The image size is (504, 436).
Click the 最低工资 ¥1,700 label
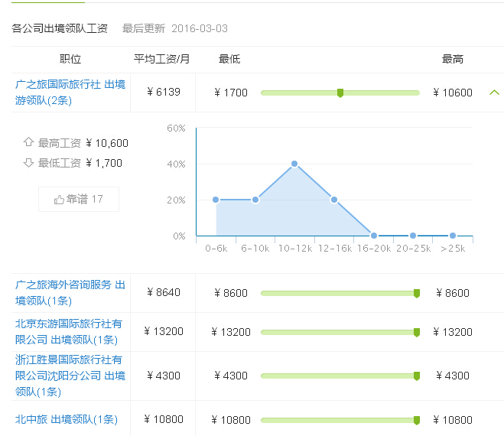pyautogui.click(x=80, y=163)
